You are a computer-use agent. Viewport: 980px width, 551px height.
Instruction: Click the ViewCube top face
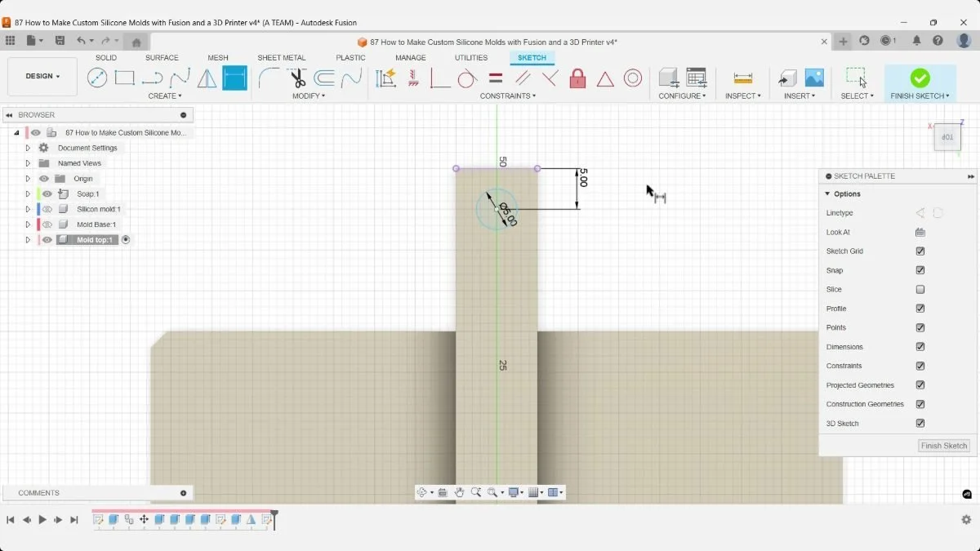click(947, 137)
